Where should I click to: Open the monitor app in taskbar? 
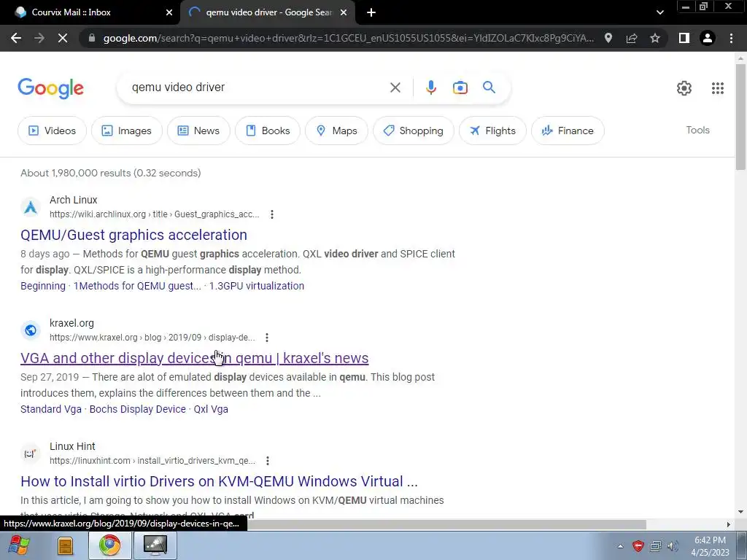155,545
